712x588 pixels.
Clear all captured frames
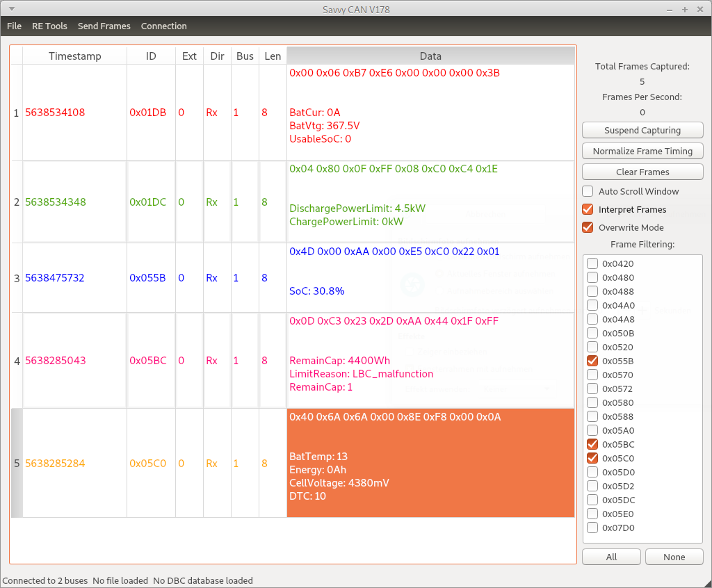tap(642, 172)
